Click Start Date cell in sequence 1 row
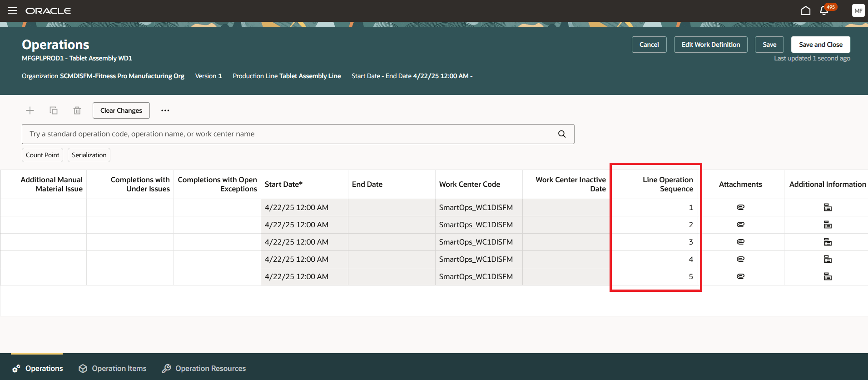The height and width of the screenshot is (380, 868). (x=304, y=207)
